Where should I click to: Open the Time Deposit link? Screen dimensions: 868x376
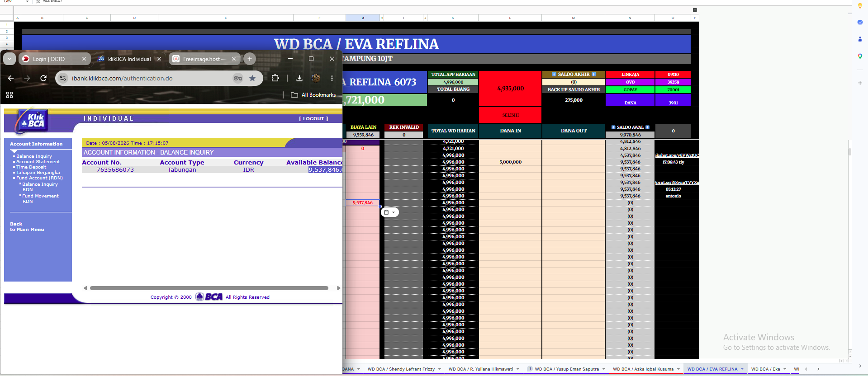31,167
